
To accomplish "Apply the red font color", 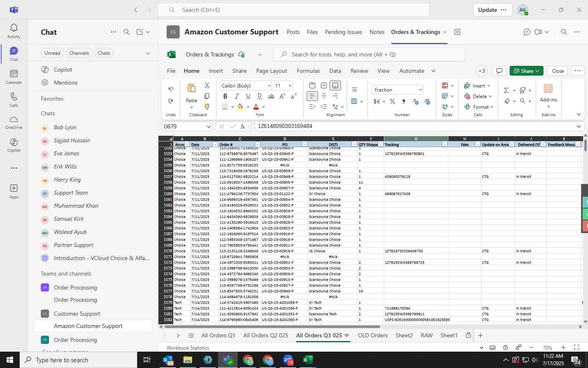I will 256,107.
